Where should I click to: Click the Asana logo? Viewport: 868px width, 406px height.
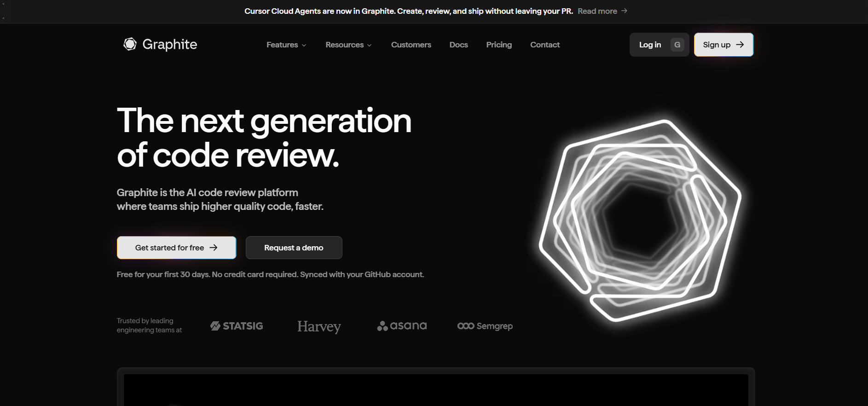(x=402, y=326)
